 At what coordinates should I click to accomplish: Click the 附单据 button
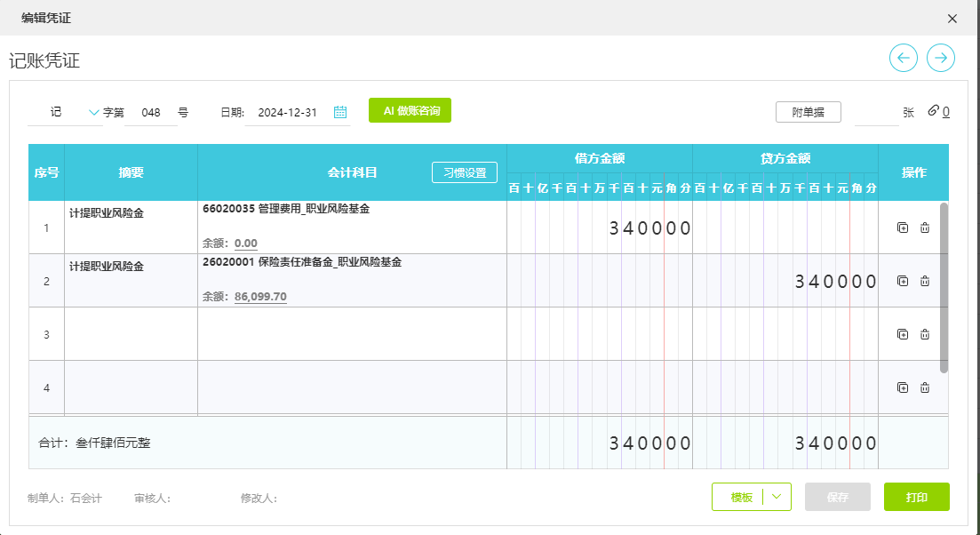808,112
